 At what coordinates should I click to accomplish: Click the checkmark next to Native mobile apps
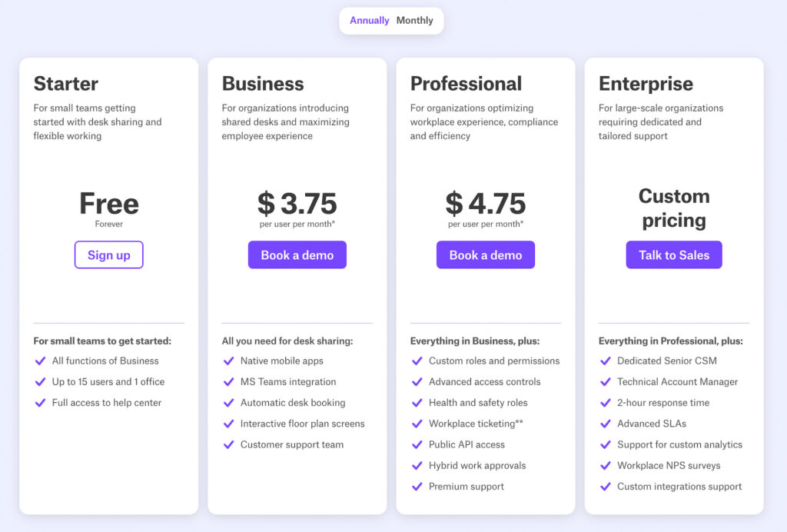[x=228, y=361]
